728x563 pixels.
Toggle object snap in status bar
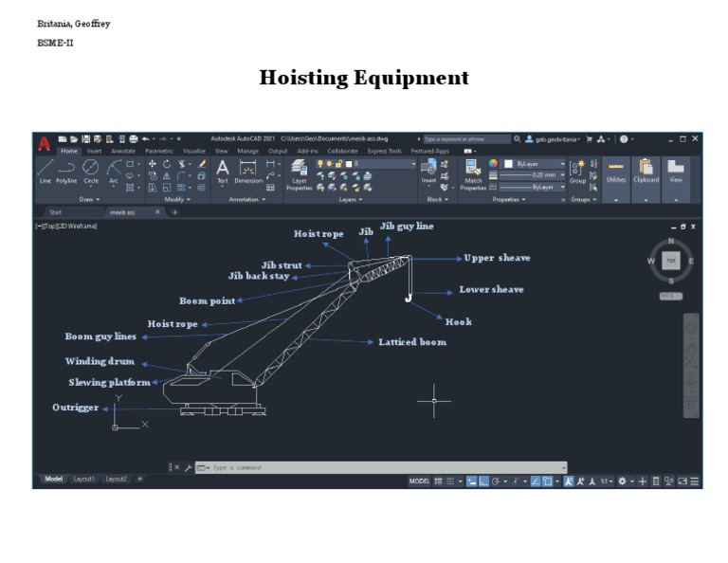click(547, 481)
